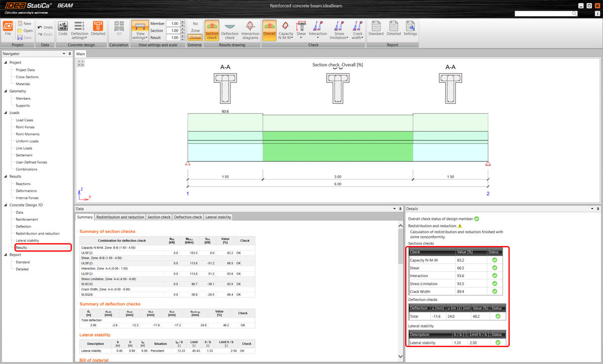Viewport: 603px width, 364px height.
Task: Open the Detailed concrete design tool
Action: [98, 28]
